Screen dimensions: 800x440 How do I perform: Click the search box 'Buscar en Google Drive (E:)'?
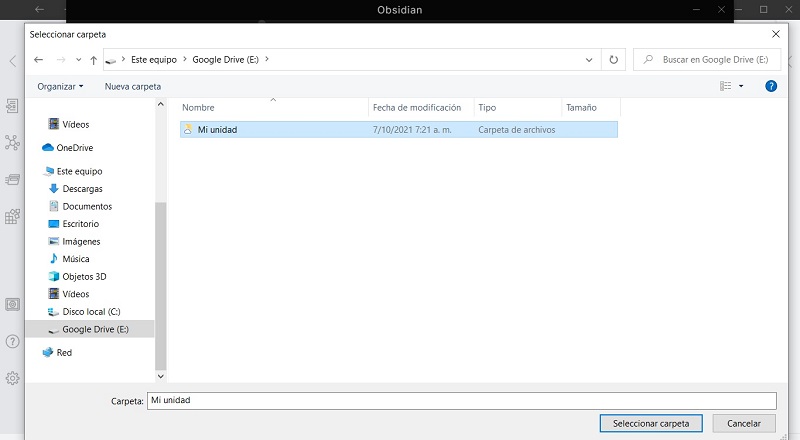click(x=707, y=60)
